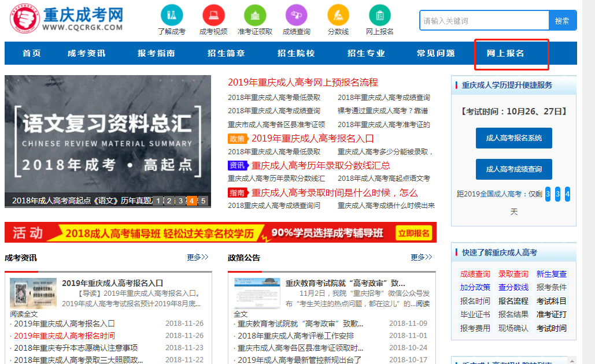
Task: Open the 网上报名 green clipboard icon
Action: pyautogui.click(x=380, y=15)
